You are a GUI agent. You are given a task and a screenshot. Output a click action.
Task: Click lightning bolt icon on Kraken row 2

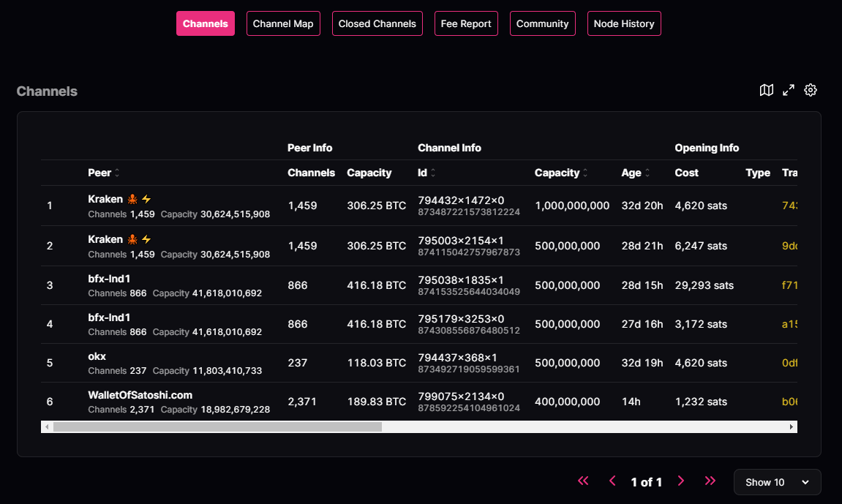pos(146,239)
